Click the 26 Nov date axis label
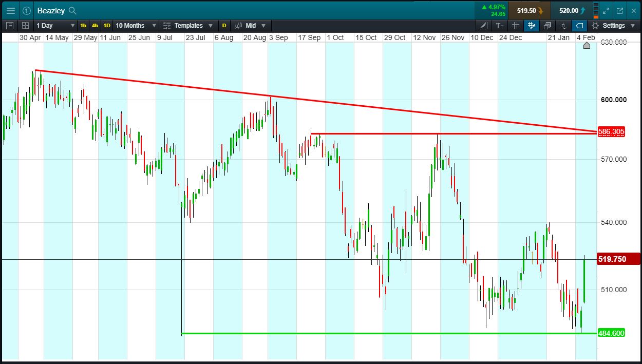This screenshot has height=364, width=642. click(453, 37)
